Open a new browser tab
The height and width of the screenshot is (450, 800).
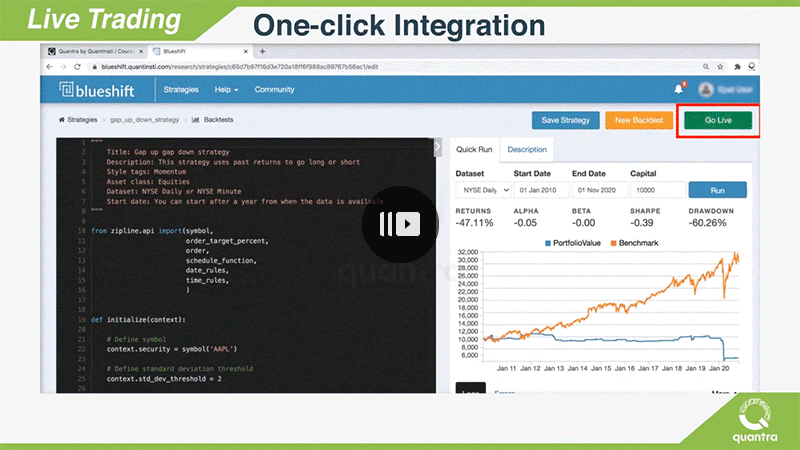point(262,52)
